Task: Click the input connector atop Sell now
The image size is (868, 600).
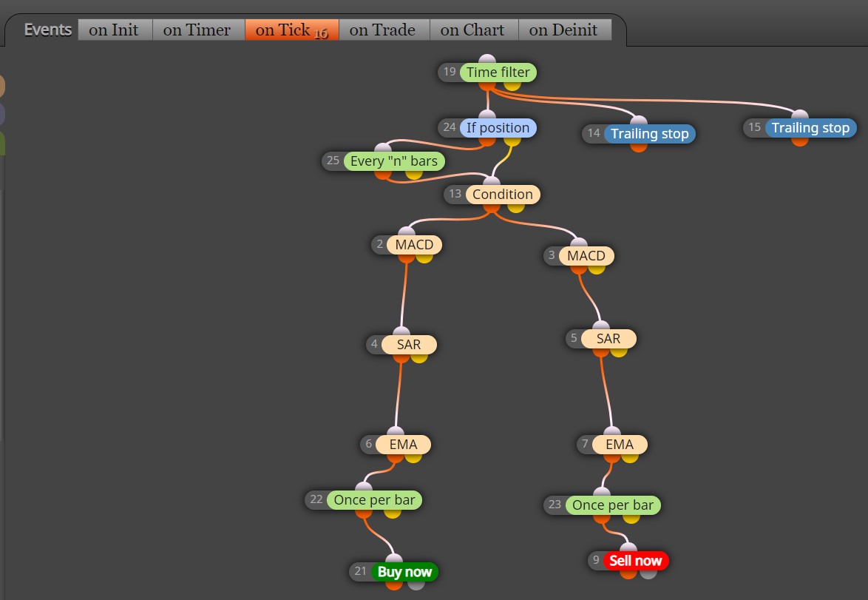Action: point(628,547)
